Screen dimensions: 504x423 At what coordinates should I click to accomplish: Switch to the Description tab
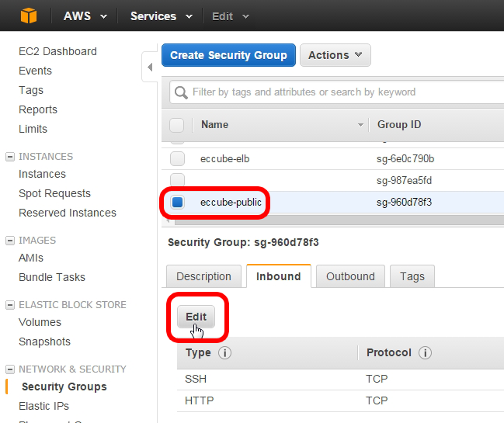(203, 276)
